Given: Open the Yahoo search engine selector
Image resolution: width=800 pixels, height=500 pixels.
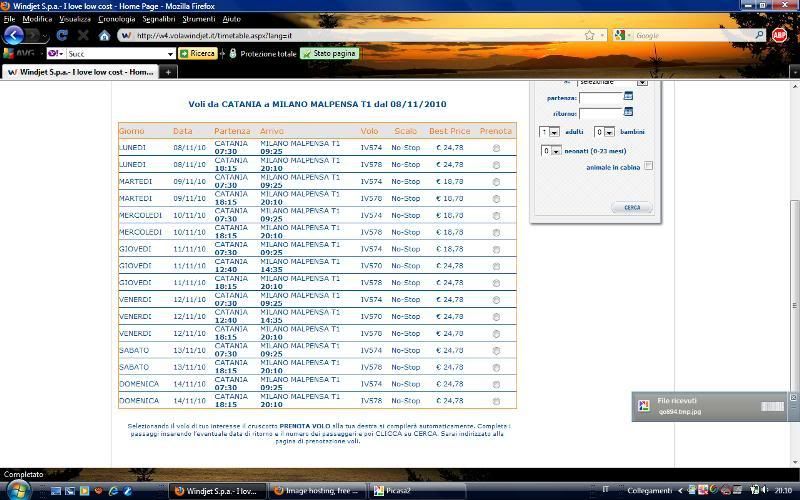Looking at the screenshot, I should point(56,53).
